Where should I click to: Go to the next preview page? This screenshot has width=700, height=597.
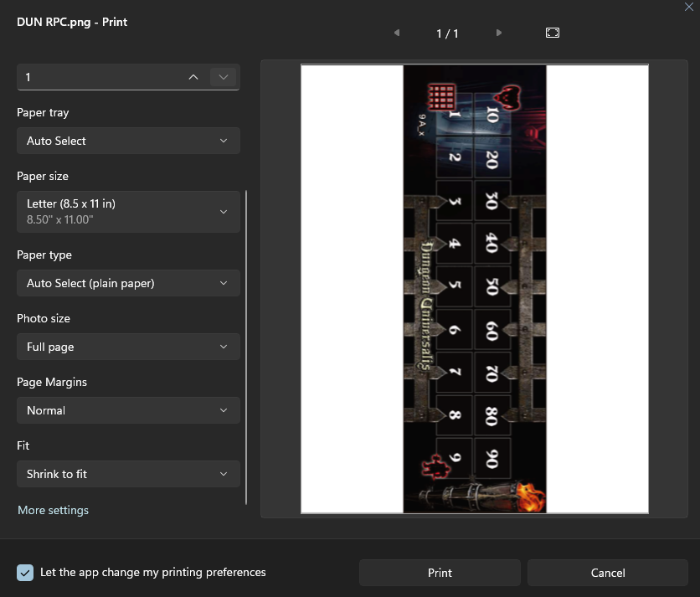point(499,33)
